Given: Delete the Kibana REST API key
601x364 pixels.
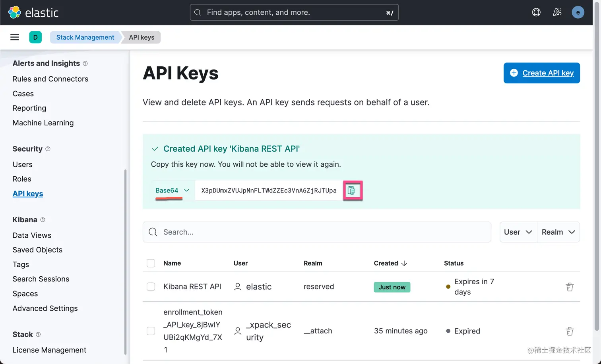Looking at the screenshot, I should [x=570, y=287].
